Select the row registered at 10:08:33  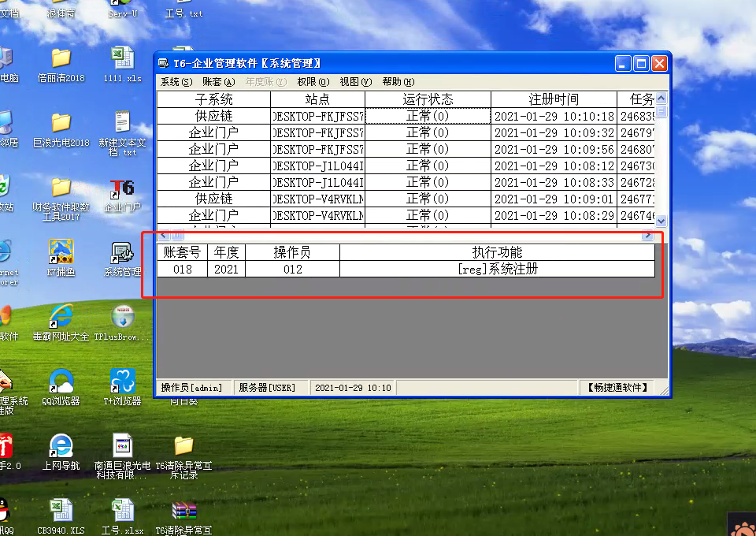coord(406,182)
